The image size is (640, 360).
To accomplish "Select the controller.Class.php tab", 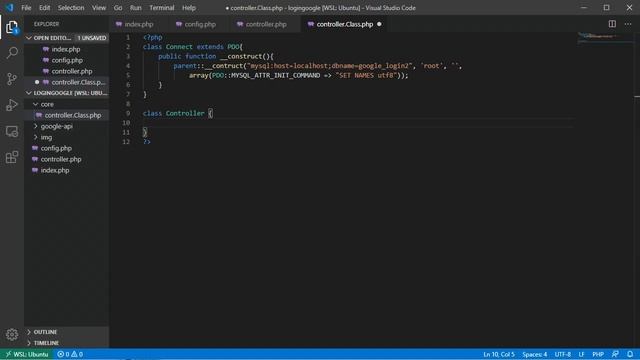I will (x=344, y=24).
